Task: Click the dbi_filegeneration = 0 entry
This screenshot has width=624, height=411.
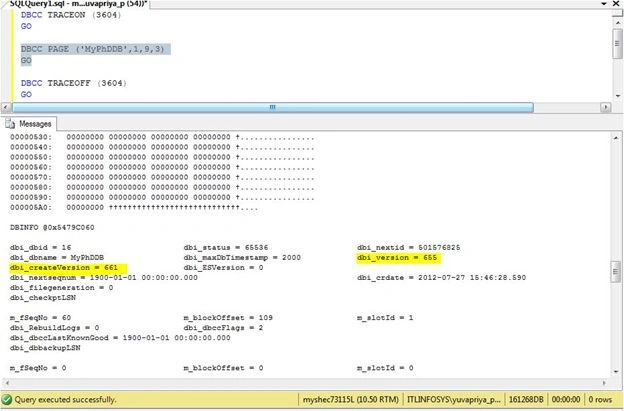Action: tap(61, 288)
